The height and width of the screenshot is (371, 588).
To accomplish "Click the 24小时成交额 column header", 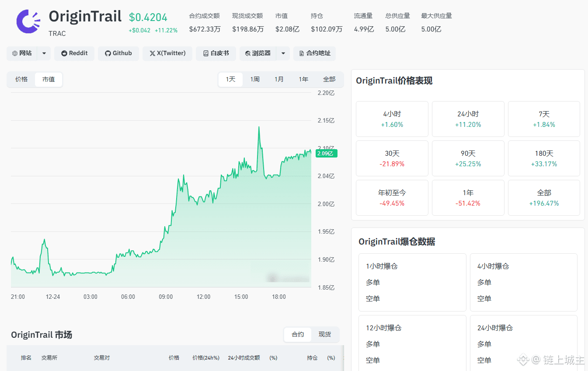I will pyautogui.click(x=244, y=358).
